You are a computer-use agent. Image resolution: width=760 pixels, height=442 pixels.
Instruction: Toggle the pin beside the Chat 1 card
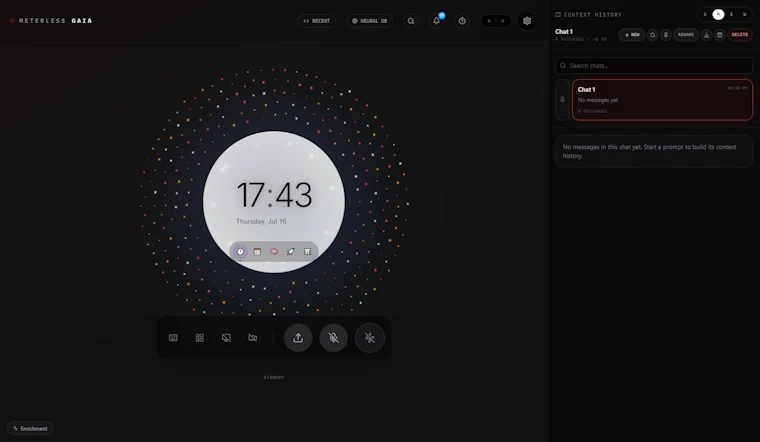coord(562,100)
